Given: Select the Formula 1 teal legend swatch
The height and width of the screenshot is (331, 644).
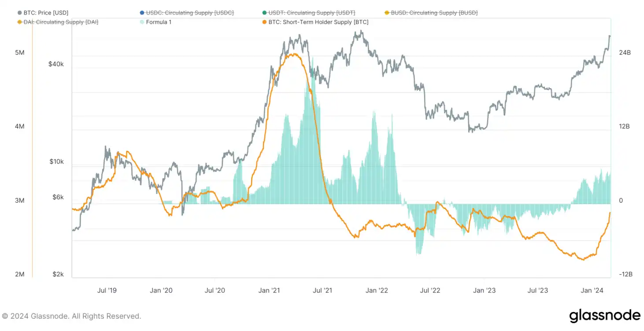Looking at the screenshot, I should pos(141,22).
